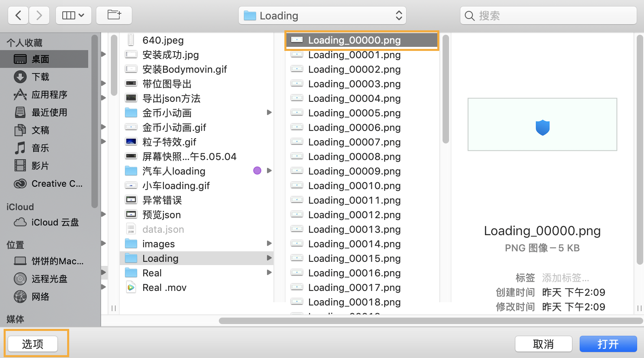Click the 取消 cancel button
Viewport: 644px width, 358px height.
click(543, 344)
